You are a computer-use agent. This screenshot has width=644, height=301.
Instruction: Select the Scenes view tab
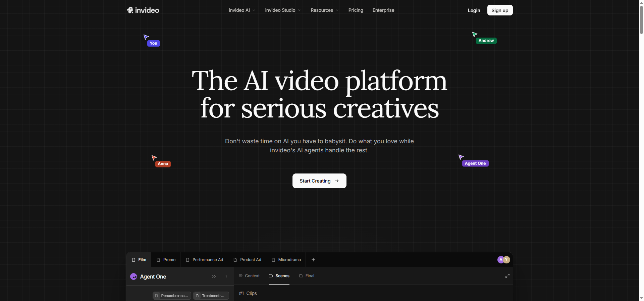coord(279,276)
